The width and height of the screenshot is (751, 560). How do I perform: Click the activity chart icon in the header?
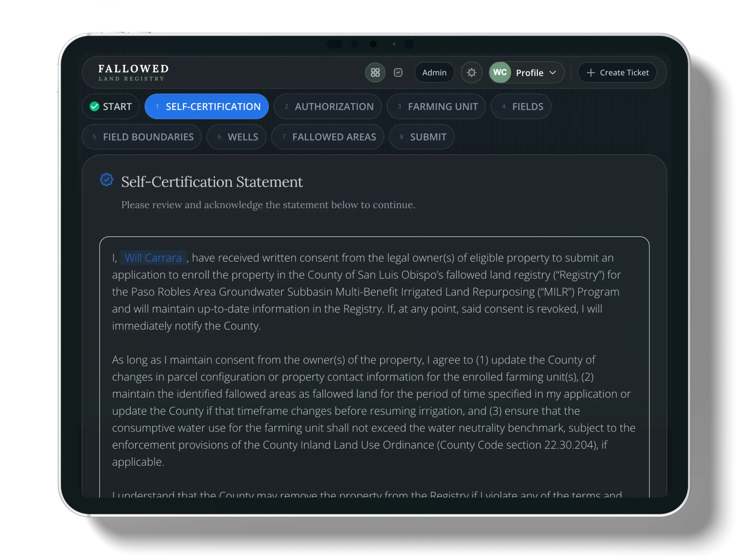tap(398, 72)
